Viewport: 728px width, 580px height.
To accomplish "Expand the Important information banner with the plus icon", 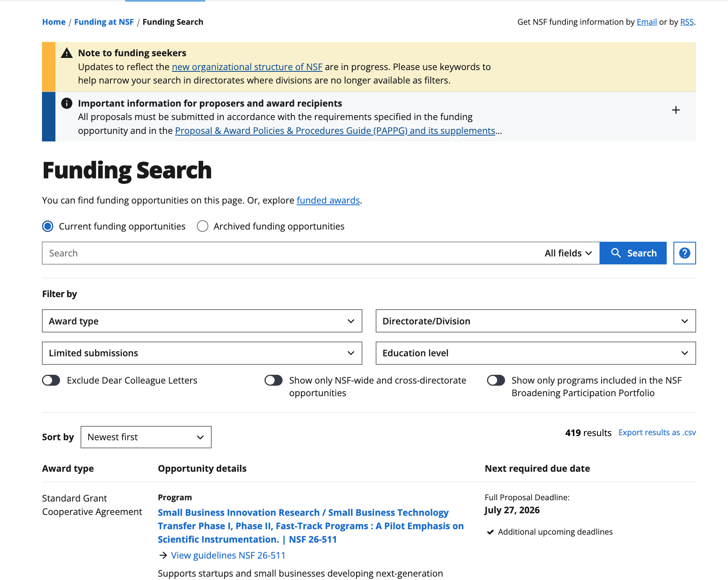I will (676, 110).
